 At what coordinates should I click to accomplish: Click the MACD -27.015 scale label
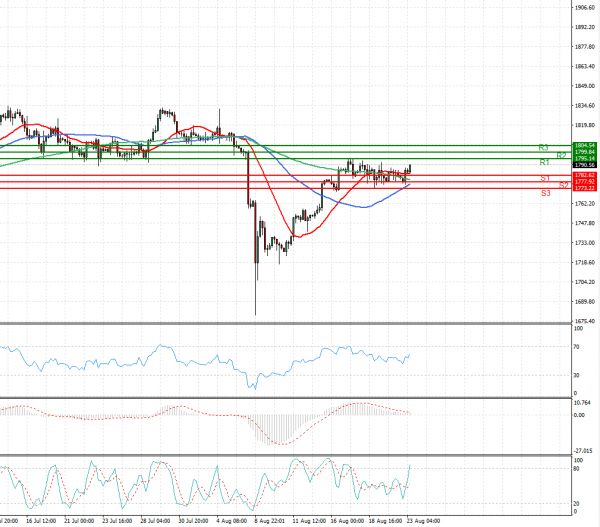pos(583,451)
